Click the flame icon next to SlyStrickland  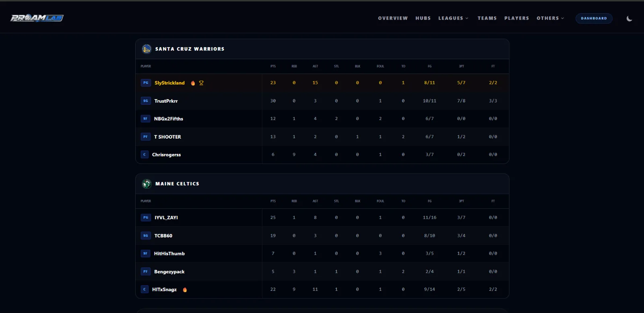193,83
